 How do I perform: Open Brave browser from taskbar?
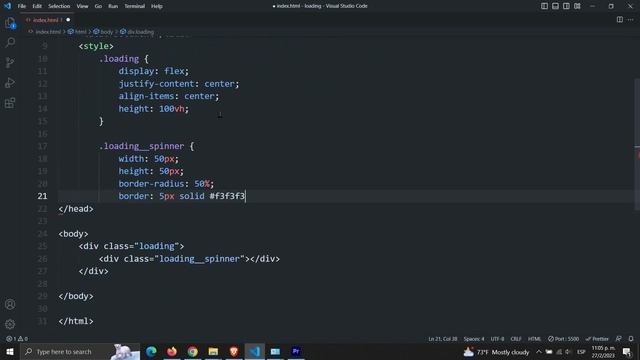[234, 351]
